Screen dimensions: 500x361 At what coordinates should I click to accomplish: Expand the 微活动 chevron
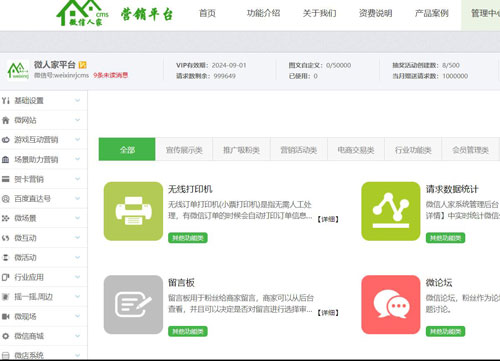pyautogui.click(x=77, y=257)
